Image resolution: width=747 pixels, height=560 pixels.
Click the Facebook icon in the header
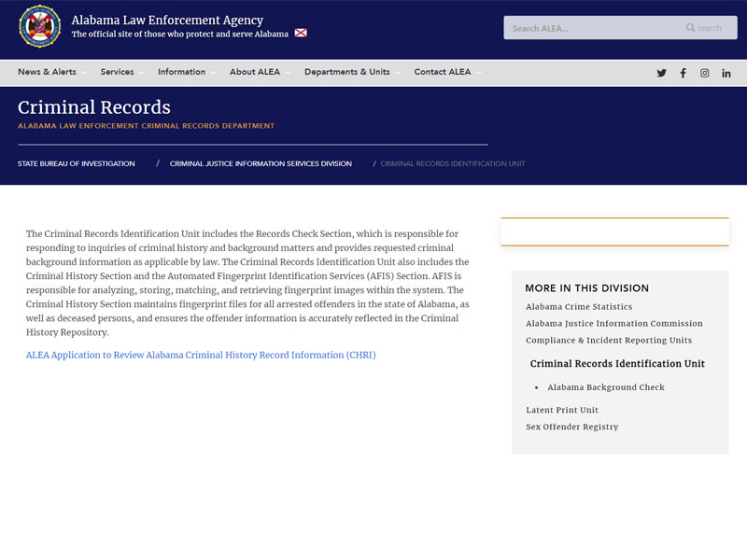[683, 72]
